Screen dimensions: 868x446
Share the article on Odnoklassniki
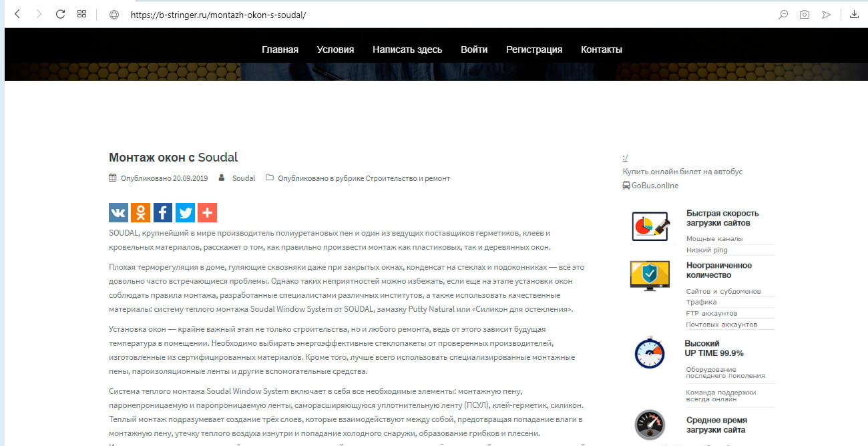[x=140, y=213]
